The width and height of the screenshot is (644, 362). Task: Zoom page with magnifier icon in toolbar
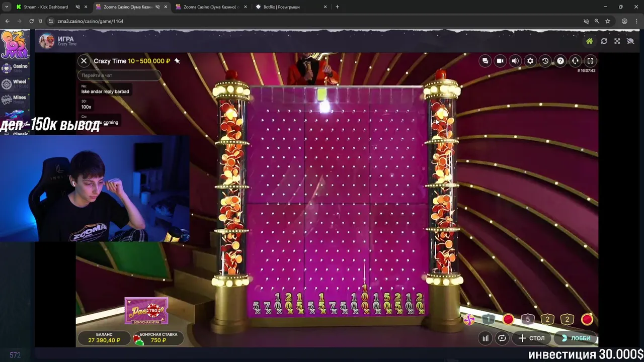pos(597,21)
